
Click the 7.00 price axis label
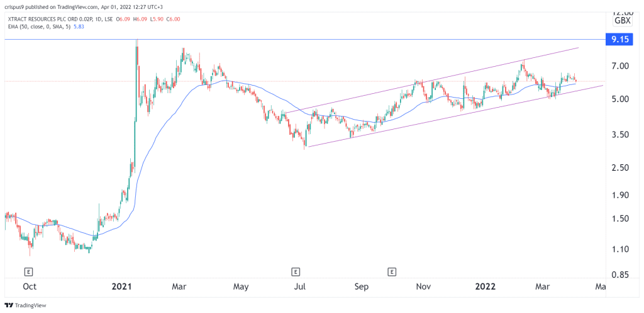[x=619, y=65]
